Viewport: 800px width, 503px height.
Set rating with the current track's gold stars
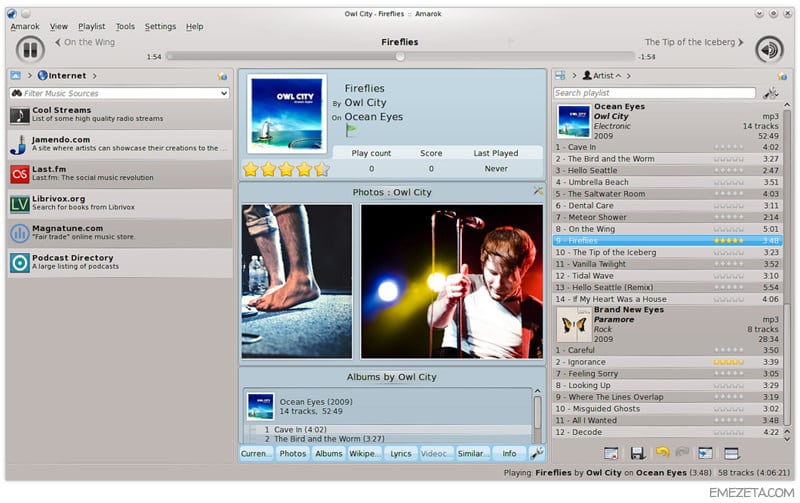coord(286,169)
